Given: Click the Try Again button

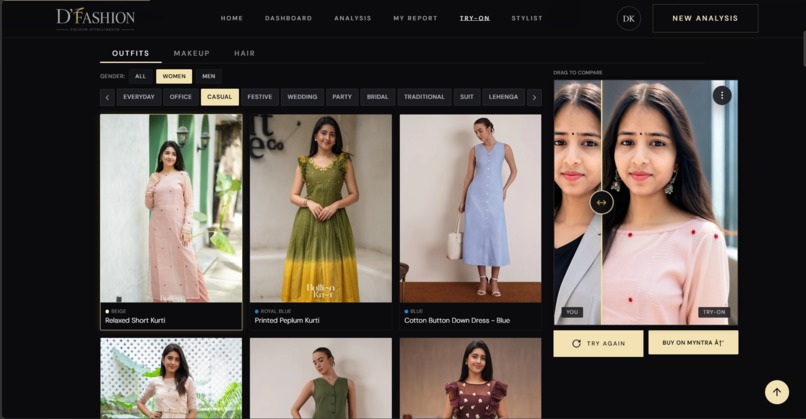Looking at the screenshot, I should [598, 343].
